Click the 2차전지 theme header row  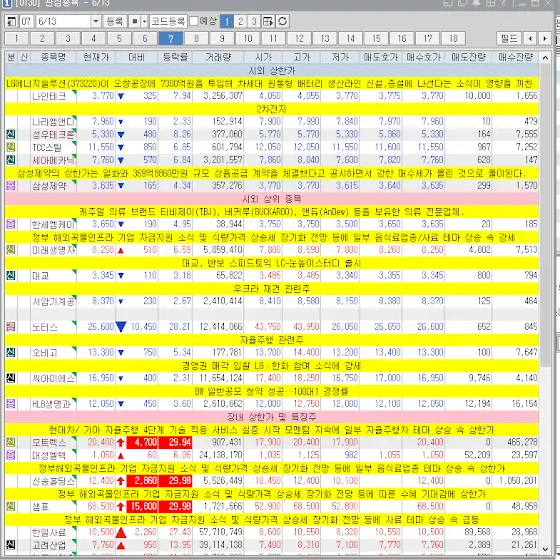[272, 109]
